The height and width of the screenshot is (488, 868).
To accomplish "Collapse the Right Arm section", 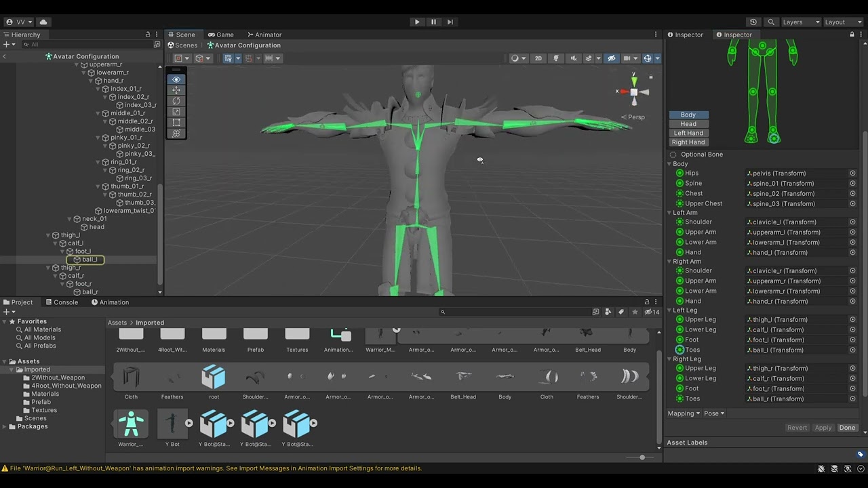I will click(669, 262).
